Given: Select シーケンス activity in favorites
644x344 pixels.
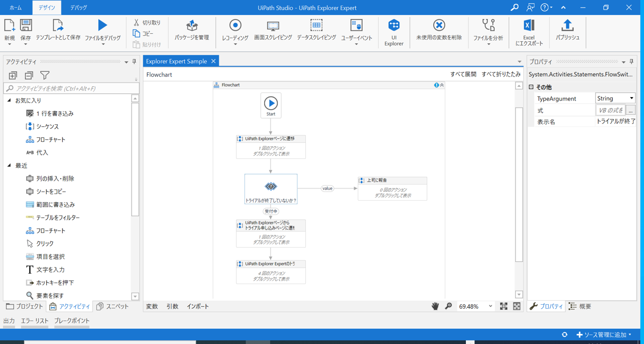Looking at the screenshot, I should point(42,127).
